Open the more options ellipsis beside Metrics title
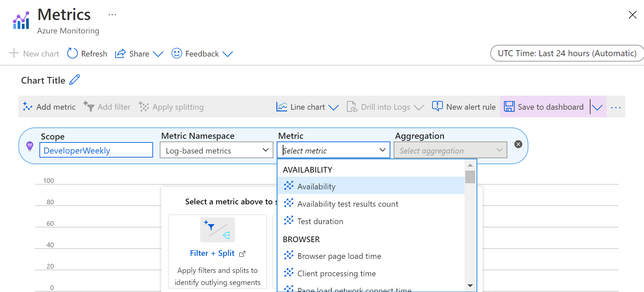644x292 pixels. click(112, 15)
